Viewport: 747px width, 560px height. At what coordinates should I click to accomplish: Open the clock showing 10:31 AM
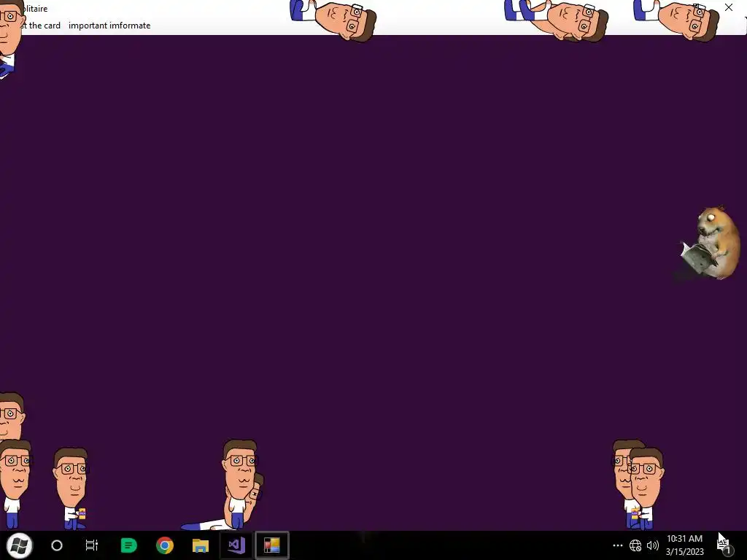tap(684, 545)
